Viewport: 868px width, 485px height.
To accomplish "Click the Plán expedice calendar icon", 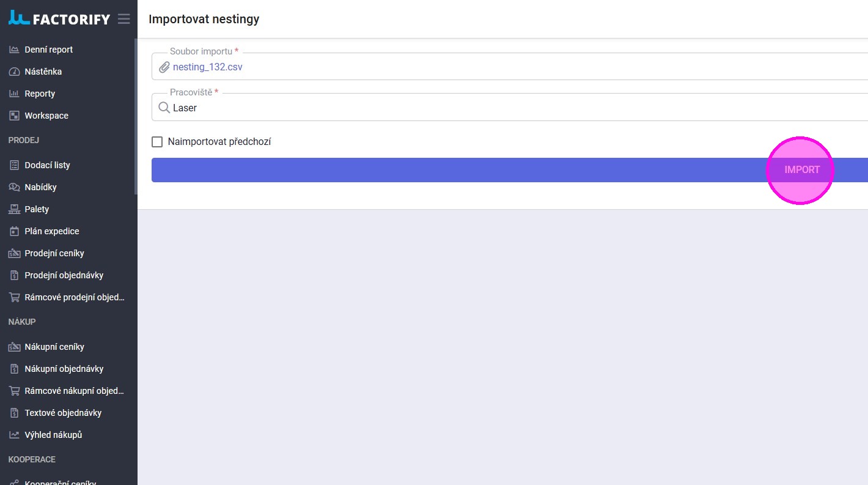I will 14,231.
